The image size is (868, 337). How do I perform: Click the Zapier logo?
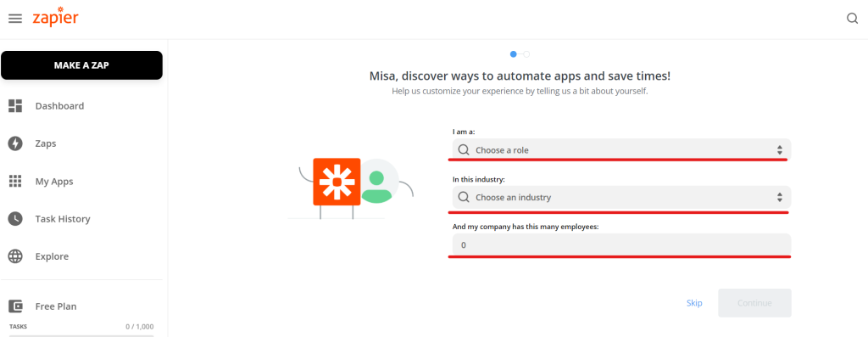[x=55, y=17]
